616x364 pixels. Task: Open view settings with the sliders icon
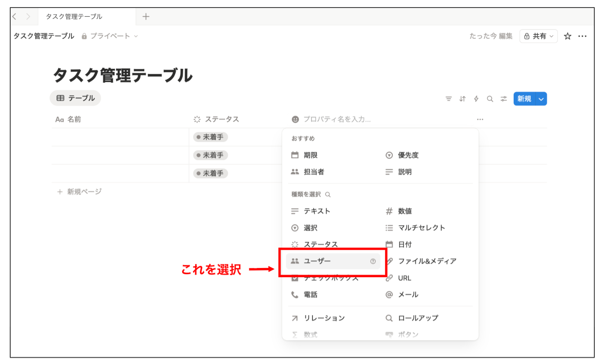(503, 99)
